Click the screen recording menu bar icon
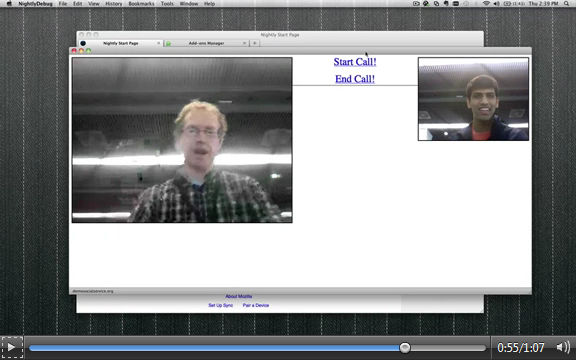576x360 pixels. (416, 4)
